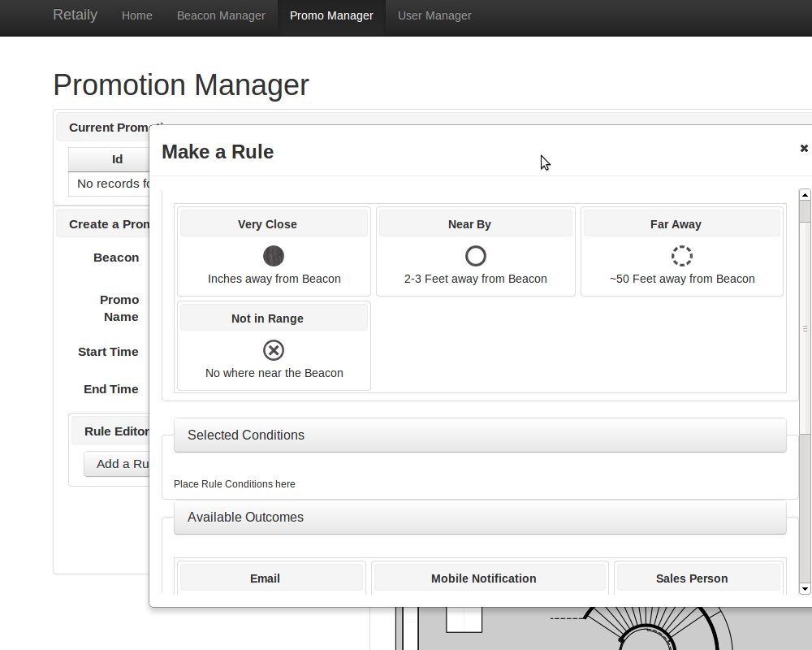Click the 'Make a Rule' dialog title

(x=218, y=152)
